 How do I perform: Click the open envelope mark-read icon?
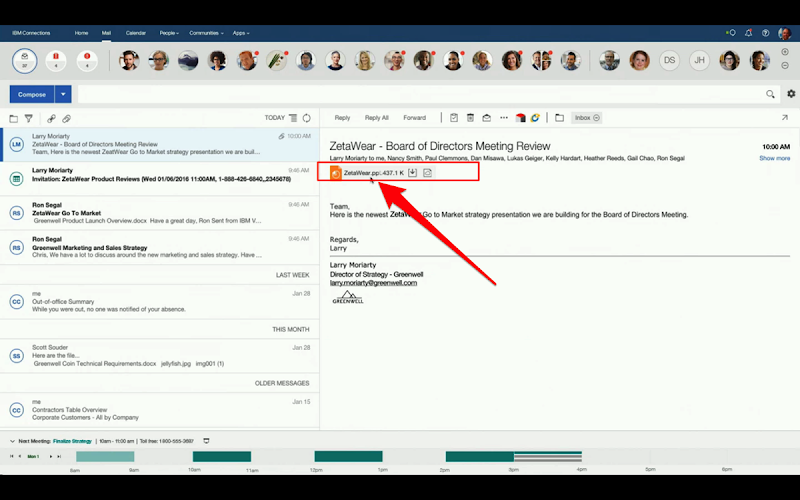[x=487, y=118]
